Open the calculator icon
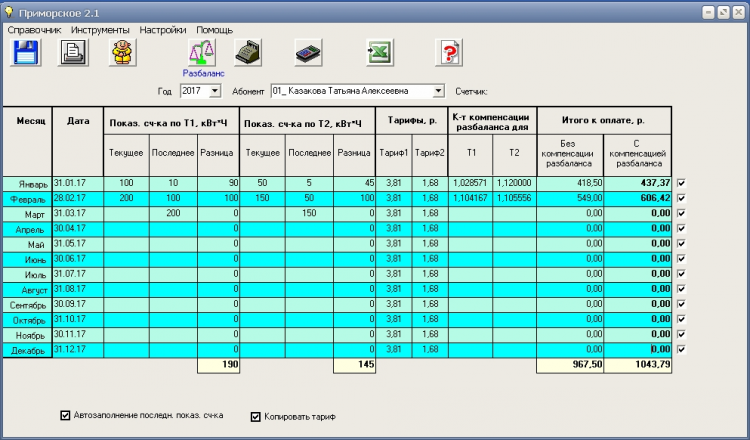The height and width of the screenshot is (440, 750). pyautogui.click(x=308, y=52)
